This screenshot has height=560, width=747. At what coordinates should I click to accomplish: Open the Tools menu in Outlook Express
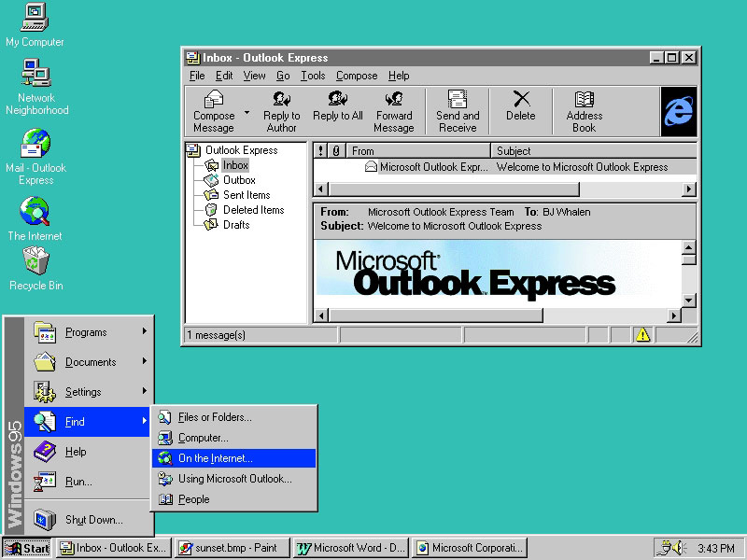312,76
